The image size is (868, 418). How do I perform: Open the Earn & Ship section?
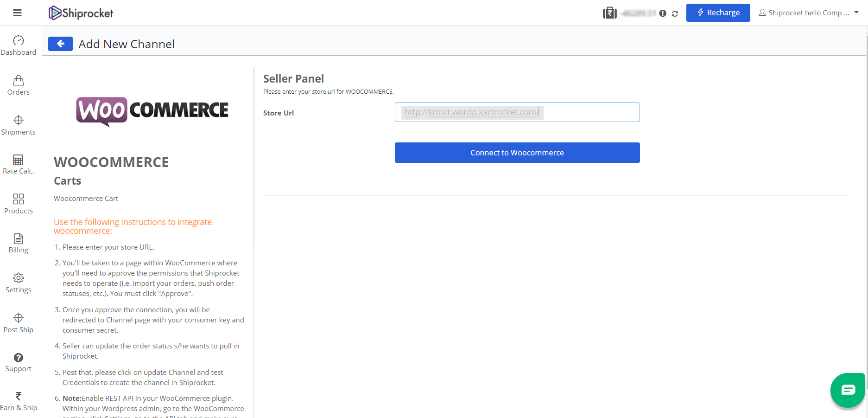(x=18, y=400)
